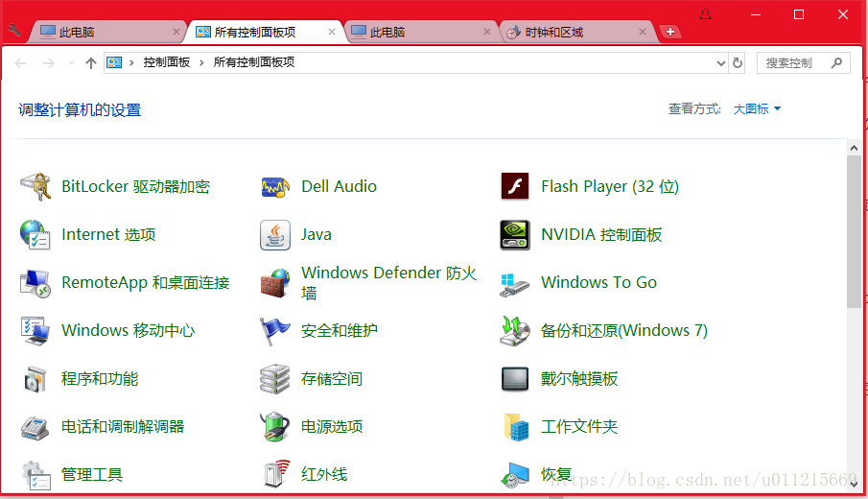This screenshot has width=868, height=499.
Task: Open the 大图标 view mode dropdown
Action: pyautogui.click(x=757, y=109)
